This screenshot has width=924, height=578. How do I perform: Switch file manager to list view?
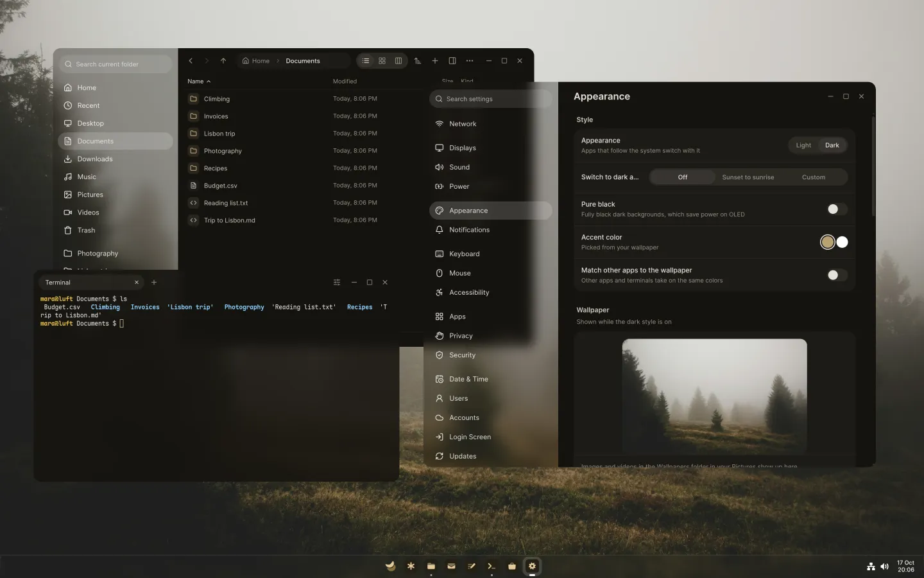pos(366,61)
